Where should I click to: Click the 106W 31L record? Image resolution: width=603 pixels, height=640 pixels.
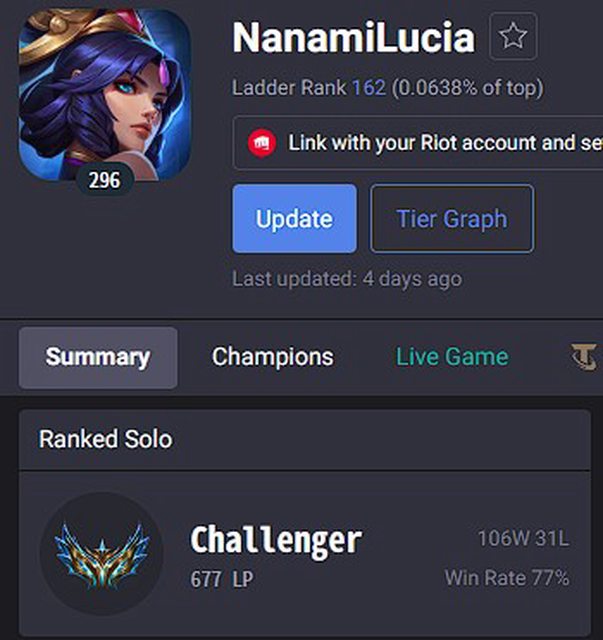pyautogui.click(x=523, y=538)
